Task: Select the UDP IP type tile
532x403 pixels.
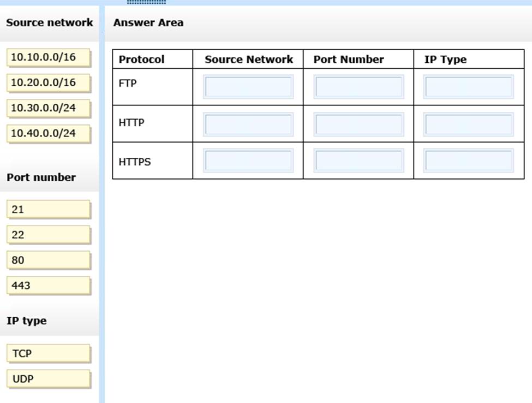Action: point(48,379)
